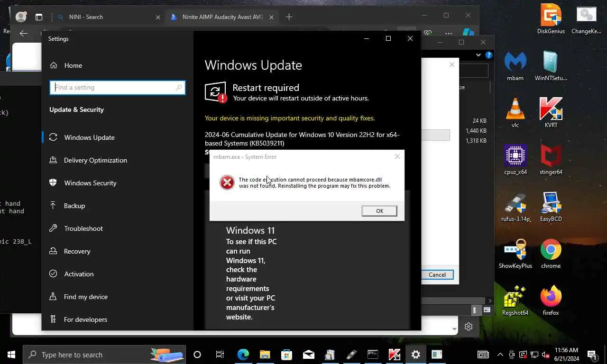The width and height of the screenshot is (607, 364).
Task: Click OK in the mbam.exe System Error dialog
Action: 379,211
